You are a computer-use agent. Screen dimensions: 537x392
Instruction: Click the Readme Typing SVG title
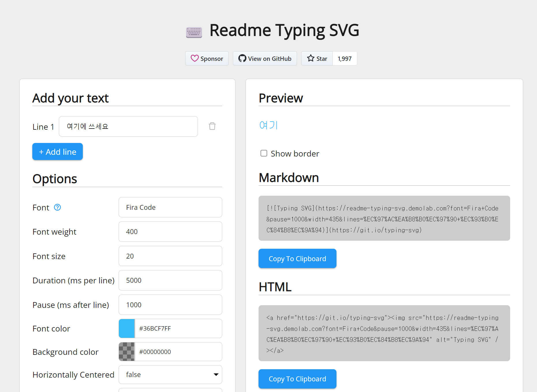(284, 30)
